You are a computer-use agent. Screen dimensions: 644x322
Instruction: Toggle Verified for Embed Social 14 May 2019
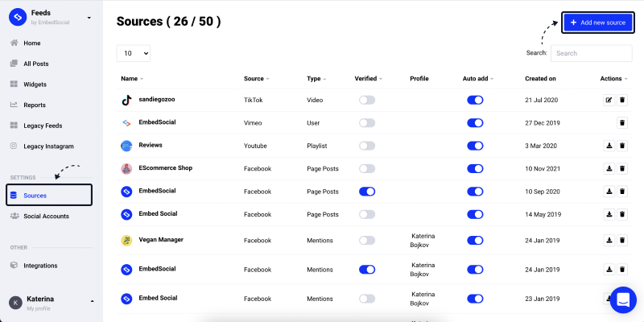pyautogui.click(x=367, y=214)
